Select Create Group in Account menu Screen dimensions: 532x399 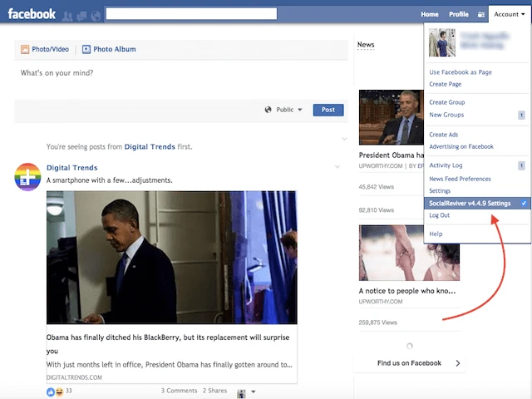[x=446, y=102]
